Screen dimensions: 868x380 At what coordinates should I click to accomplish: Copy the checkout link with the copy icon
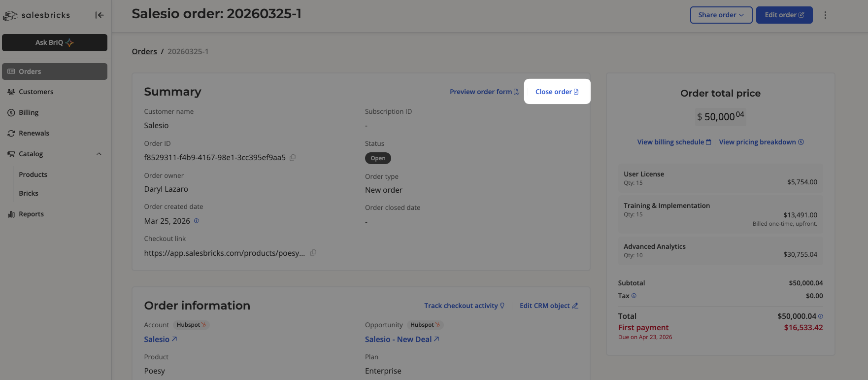[x=313, y=253]
